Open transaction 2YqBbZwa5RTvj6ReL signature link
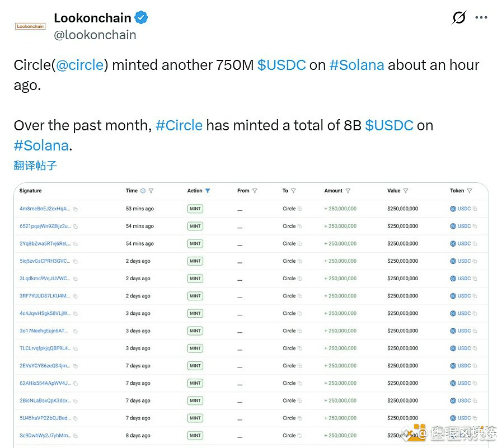The width and height of the screenshot is (502, 448). point(45,243)
